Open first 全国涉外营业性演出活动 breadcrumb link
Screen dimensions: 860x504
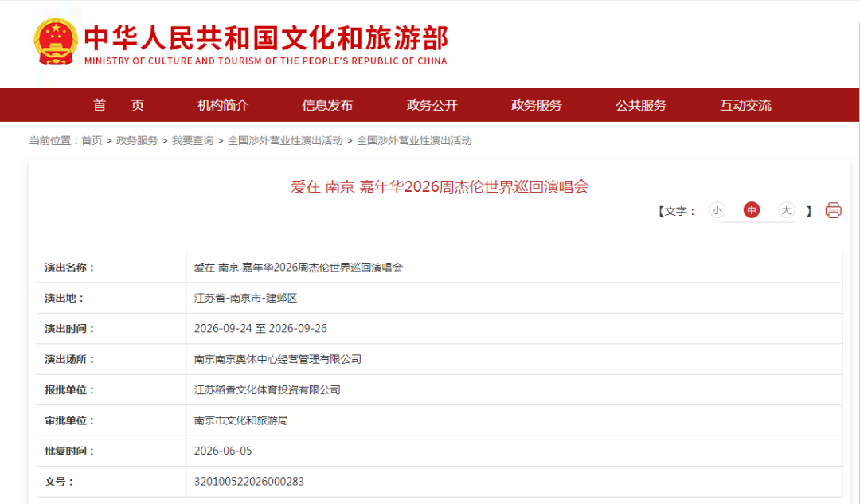tap(285, 141)
